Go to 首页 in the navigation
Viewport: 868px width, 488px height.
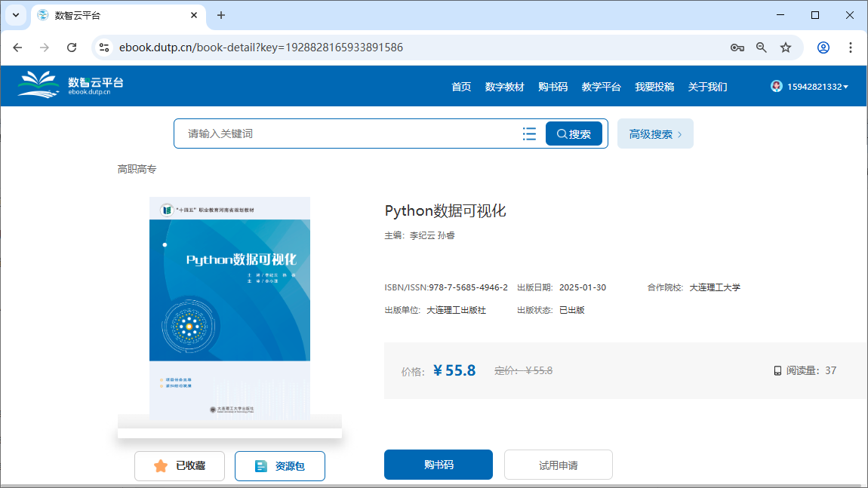461,87
